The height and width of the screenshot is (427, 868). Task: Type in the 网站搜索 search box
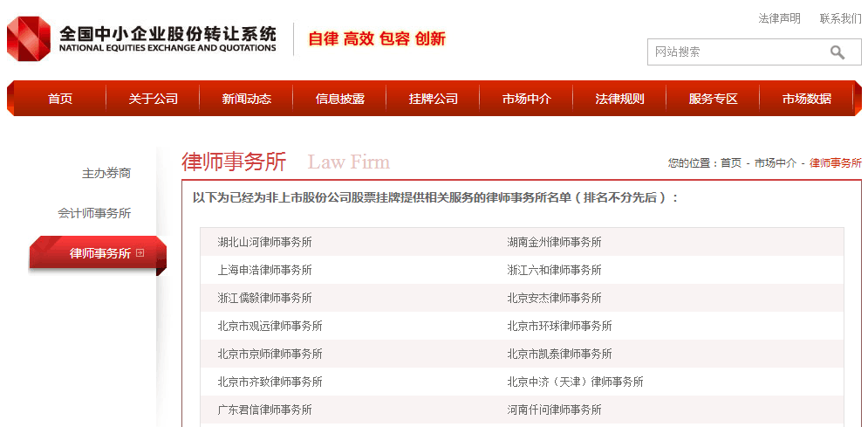click(x=733, y=52)
